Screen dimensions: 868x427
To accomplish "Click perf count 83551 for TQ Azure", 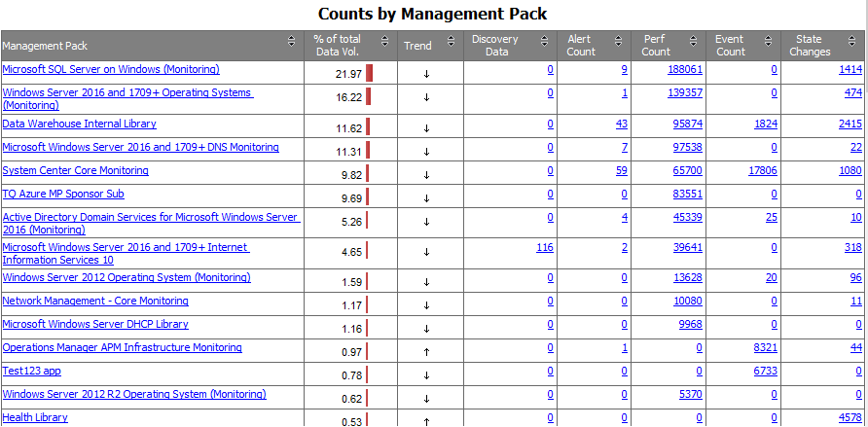I will (x=688, y=194).
